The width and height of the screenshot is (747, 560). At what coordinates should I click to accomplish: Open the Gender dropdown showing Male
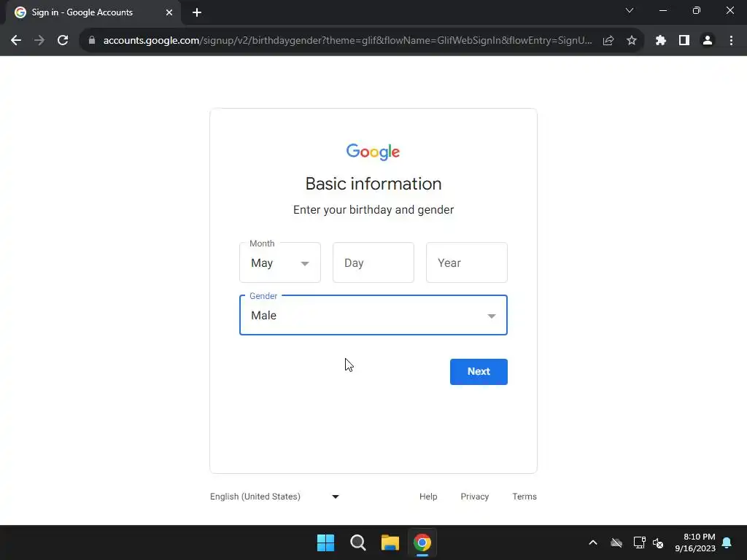click(x=373, y=315)
